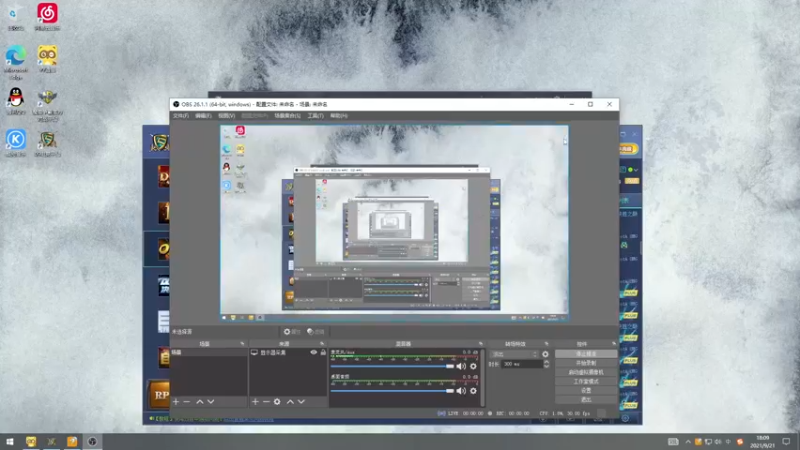The height and width of the screenshot is (450, 800).
Task: Open the 工具(T) menu
Action: pos(315,116)
